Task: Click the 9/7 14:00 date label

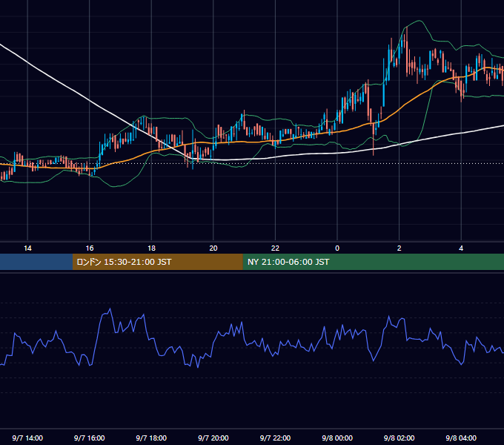Action: point(27,438)
